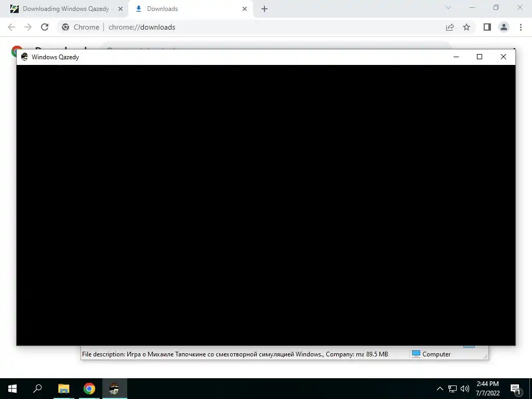The height and width of the screenshot is (399, 532).
Task: Open Chrome's three-dot menu
Action: point(521,27)
